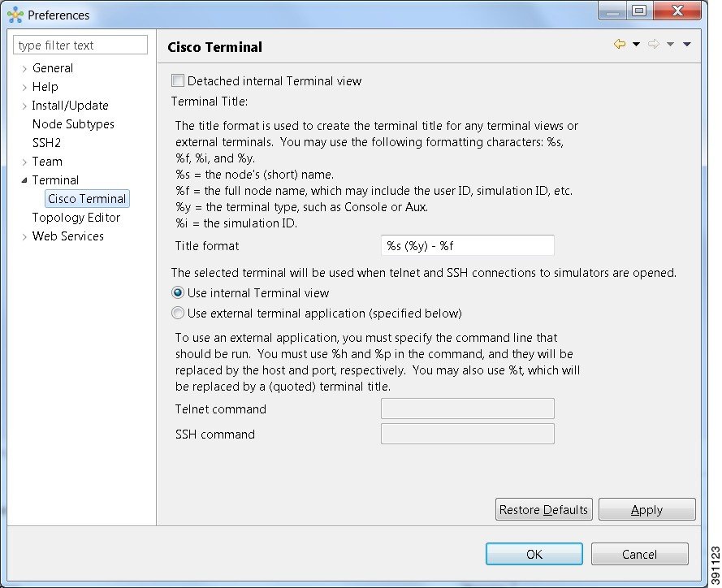Expand the Install/Update branch
Viewport: 722px width, 588px height.
[23, 106]
